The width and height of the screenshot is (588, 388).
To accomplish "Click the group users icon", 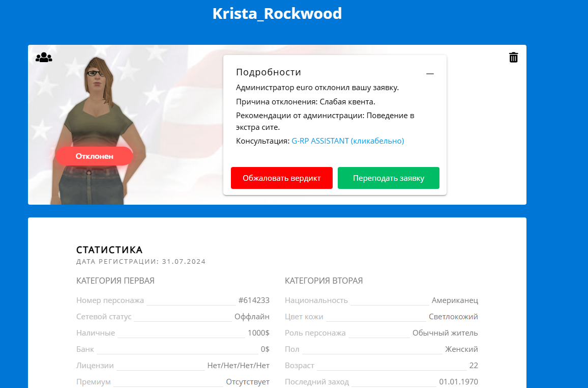I will pos(44,58).
